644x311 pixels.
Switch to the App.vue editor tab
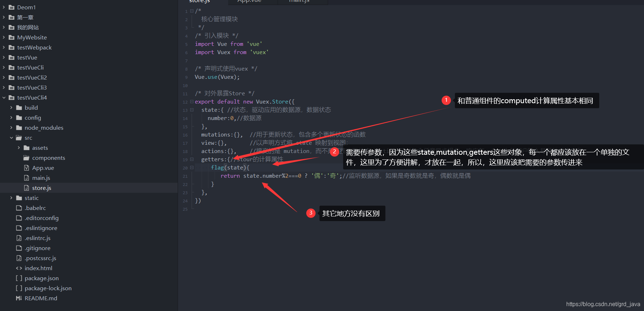(x=250, y=1)
